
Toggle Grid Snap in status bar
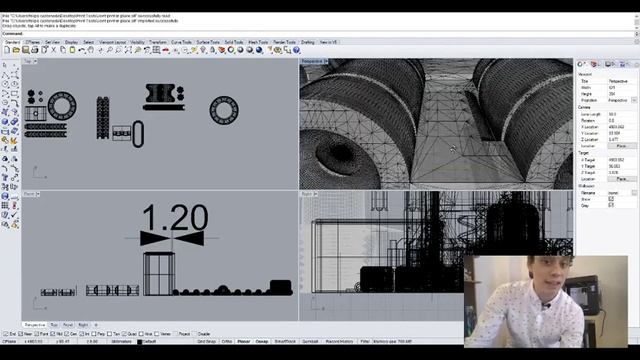coord(207,341)
